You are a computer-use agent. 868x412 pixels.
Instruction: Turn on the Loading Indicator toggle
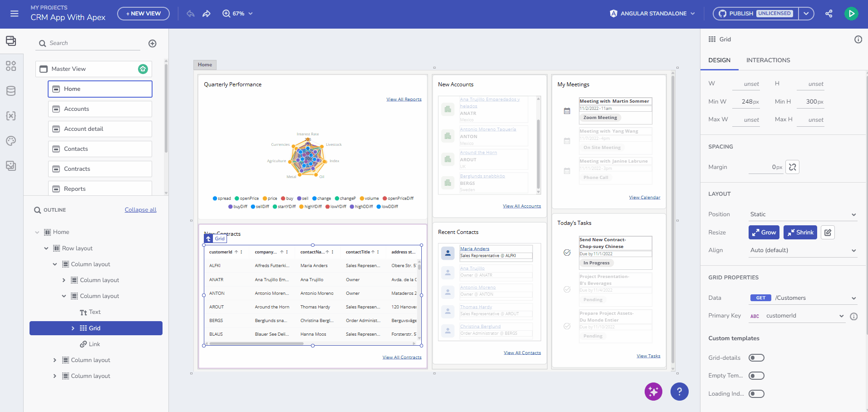coord(756,394)
